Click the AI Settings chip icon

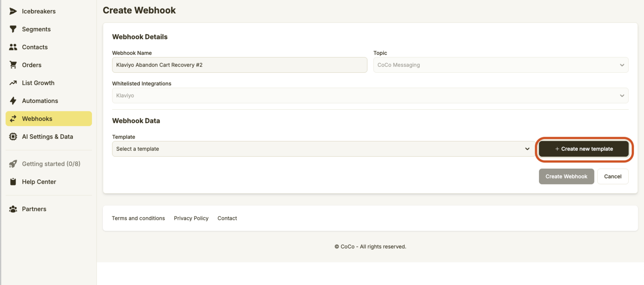click(x=13, y=137)
